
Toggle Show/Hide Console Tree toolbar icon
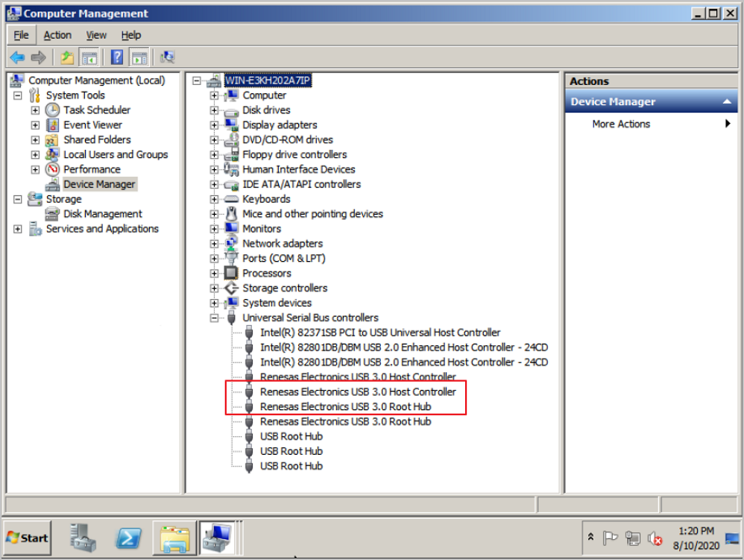click(89, 57)
